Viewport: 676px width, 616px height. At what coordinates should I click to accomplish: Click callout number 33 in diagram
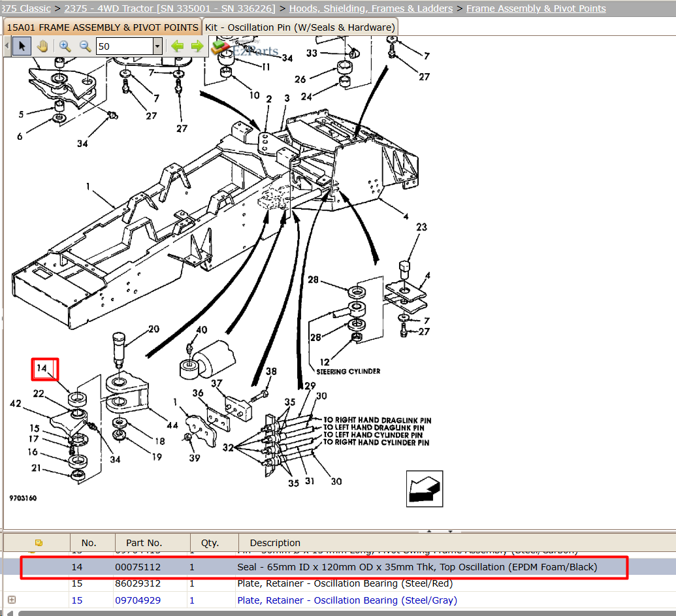[x=312, y=53]
